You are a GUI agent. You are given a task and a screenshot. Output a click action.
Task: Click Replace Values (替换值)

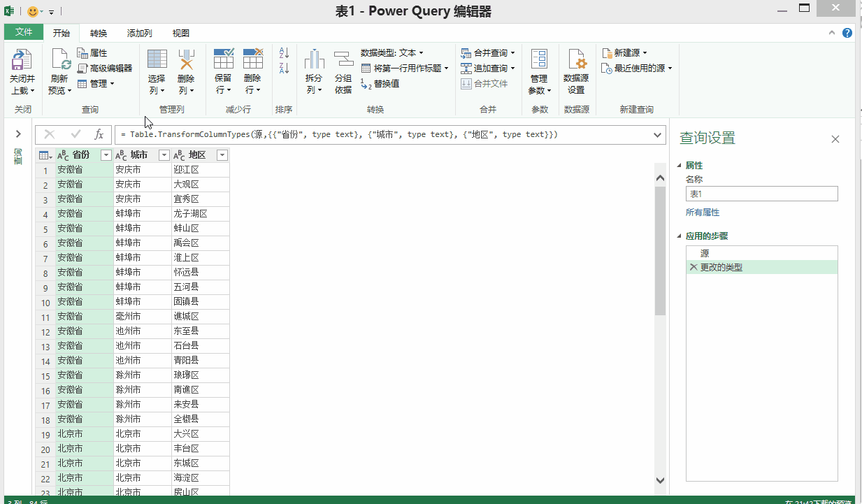pos(380,83)
